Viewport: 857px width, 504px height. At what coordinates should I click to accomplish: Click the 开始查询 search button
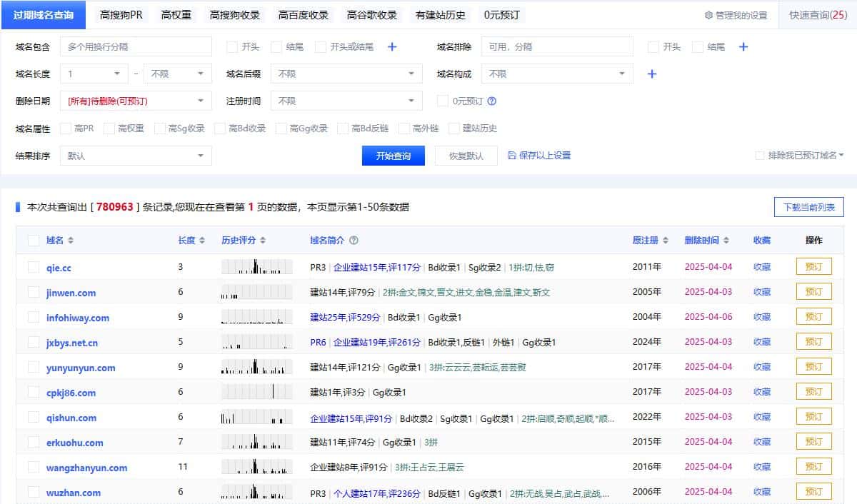394,156
